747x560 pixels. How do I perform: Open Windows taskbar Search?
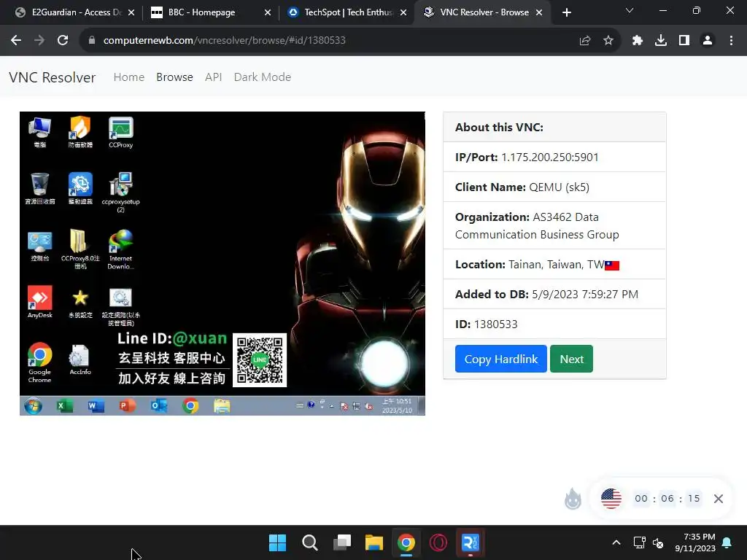coord(309,542)
